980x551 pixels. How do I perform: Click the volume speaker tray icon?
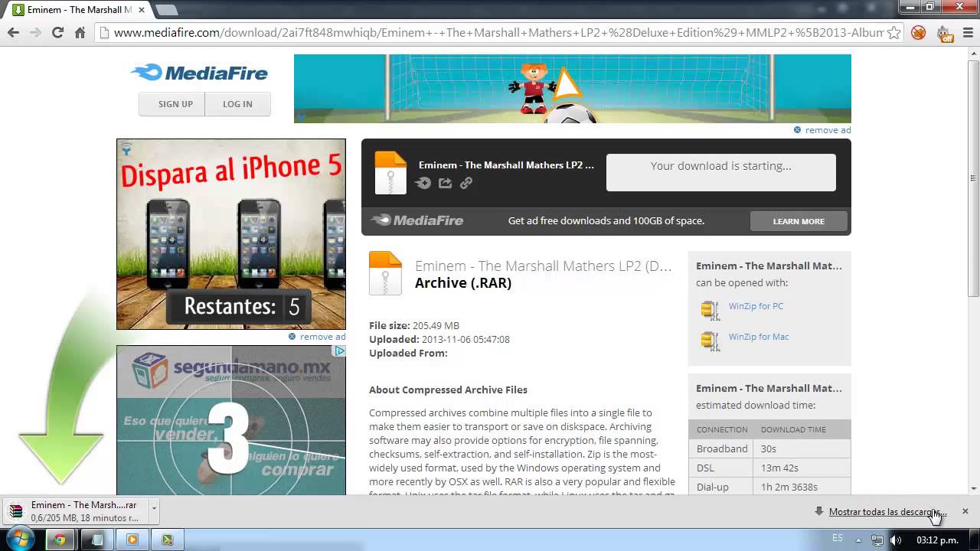(896, 540)
